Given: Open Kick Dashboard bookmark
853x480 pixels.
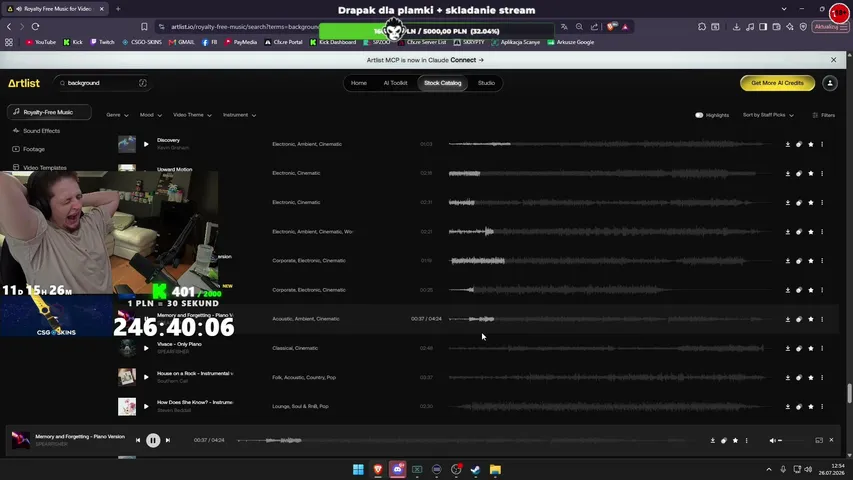Looking at the screenshot, I should [x=333, y=42].
